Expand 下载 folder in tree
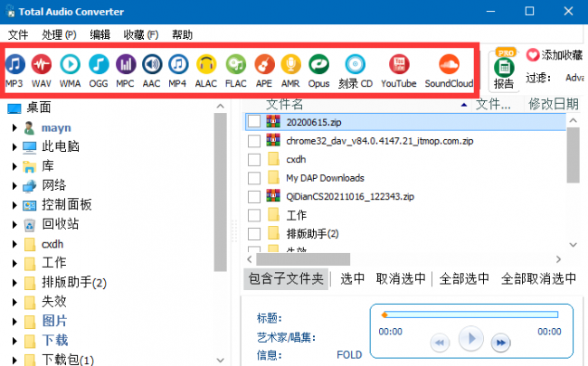 pyautogui.click(x=14, y=341)
